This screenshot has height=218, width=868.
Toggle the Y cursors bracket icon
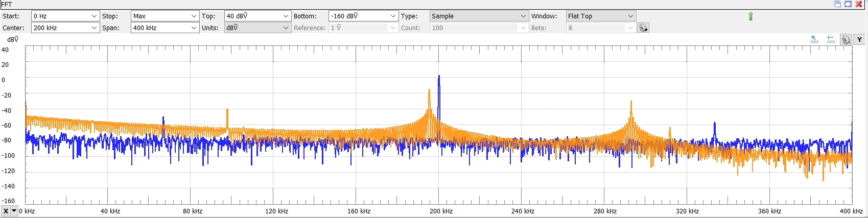pyautogui.click(x=831, y=39)
